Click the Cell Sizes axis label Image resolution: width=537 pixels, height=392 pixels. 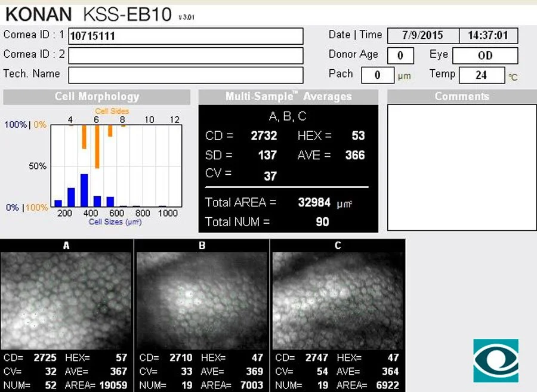pyautogui.click(x=115, y=222)
